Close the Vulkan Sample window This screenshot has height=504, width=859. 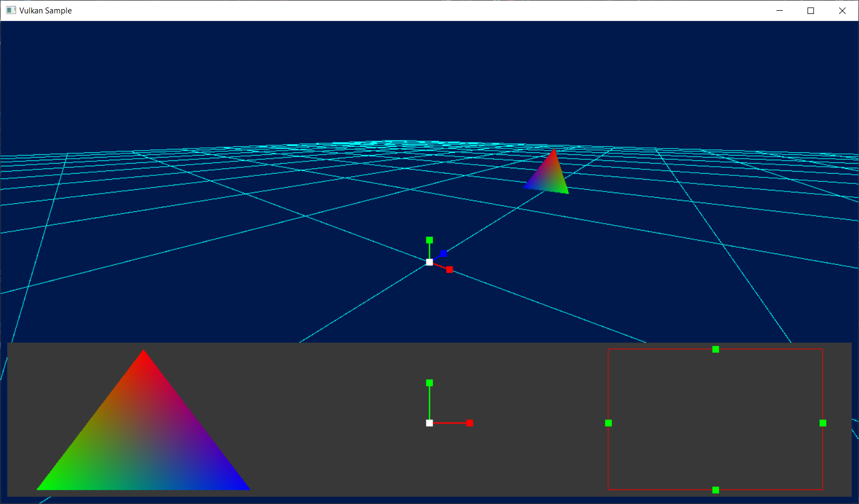[842, 11]
